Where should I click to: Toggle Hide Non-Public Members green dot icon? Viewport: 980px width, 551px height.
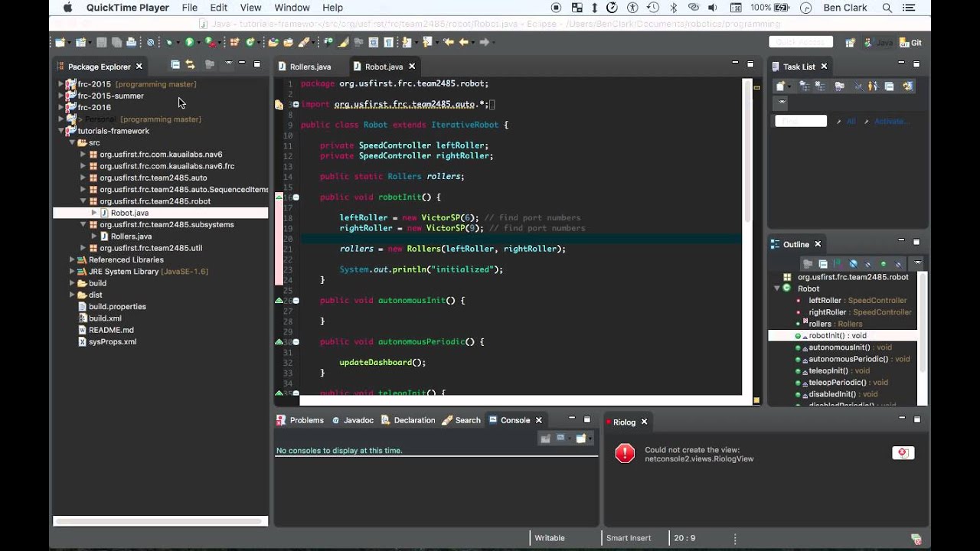(884, 264)
